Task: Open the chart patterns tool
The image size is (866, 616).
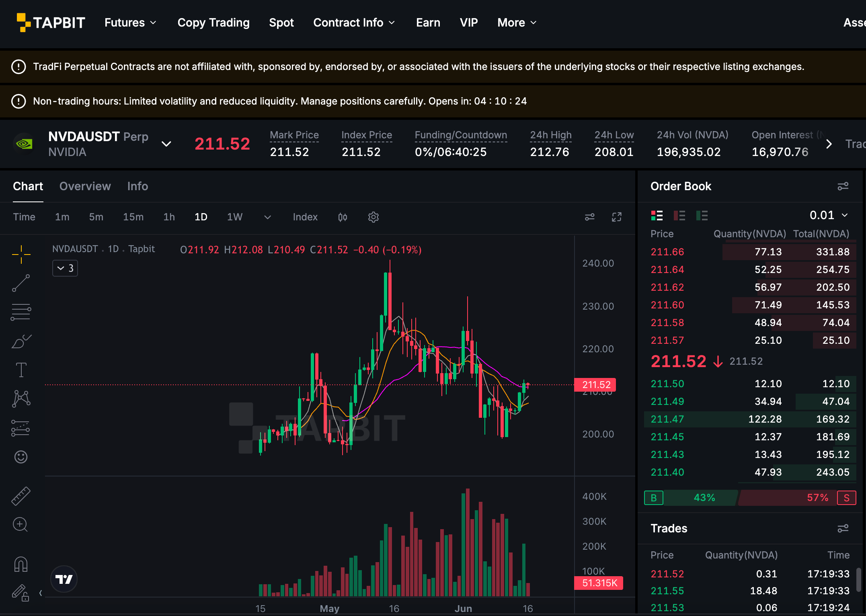Action: (x=21, y=399)
